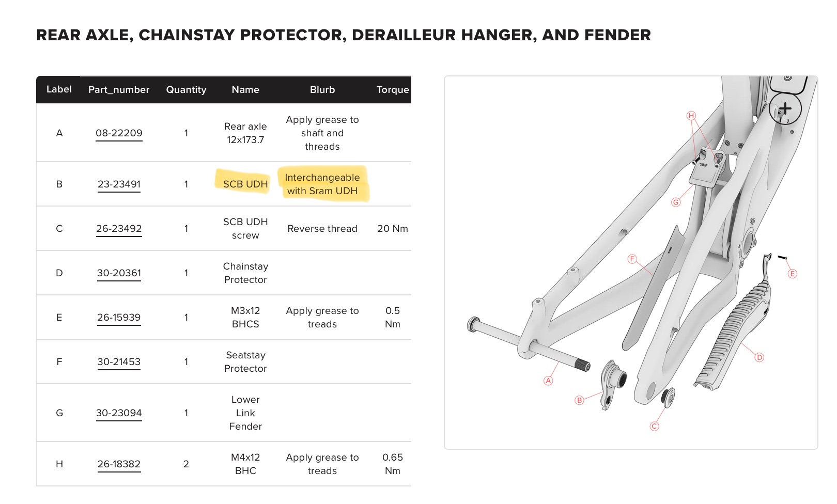Follow part link 26-15939
The width and height of the screenshot is (837, 504).
(x=119, y=318)
